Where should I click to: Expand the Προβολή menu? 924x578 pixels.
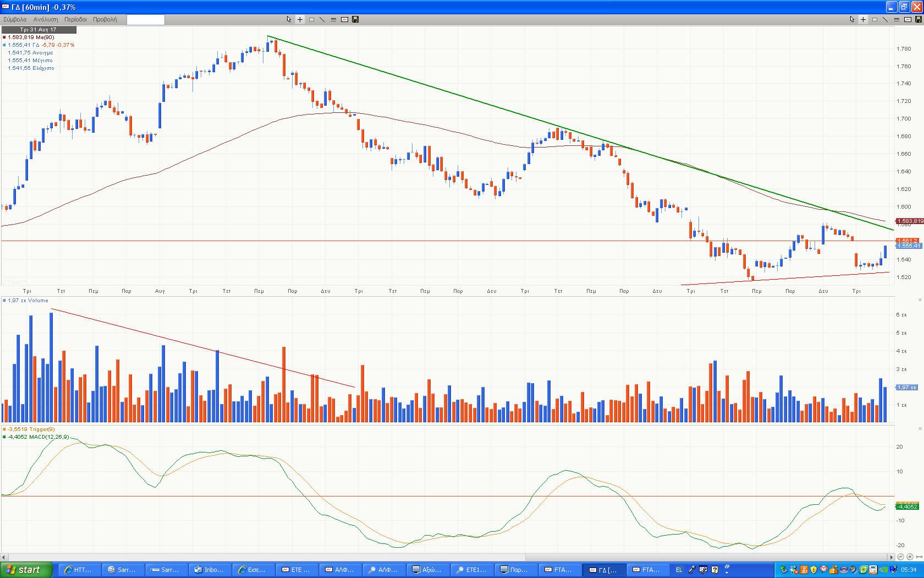pyautogui.click(x=105, y=19)
